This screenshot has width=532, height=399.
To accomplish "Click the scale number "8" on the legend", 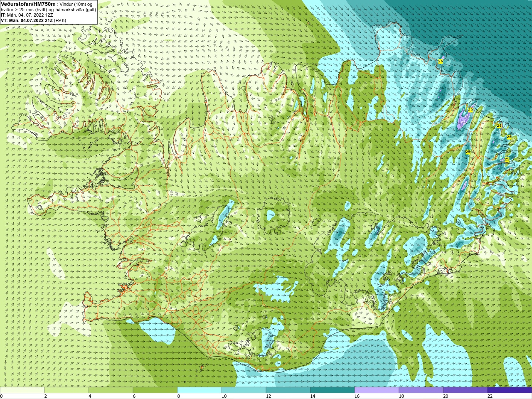I will click(179, 396).
